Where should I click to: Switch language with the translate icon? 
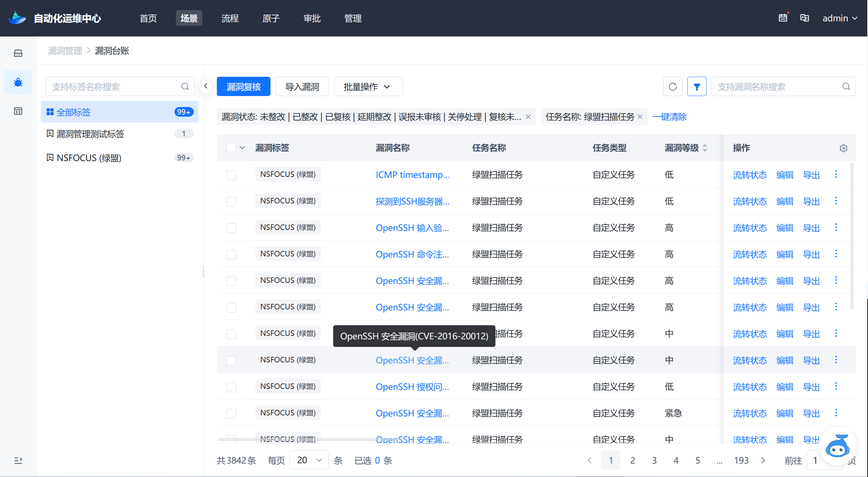[x=804, y=18]
